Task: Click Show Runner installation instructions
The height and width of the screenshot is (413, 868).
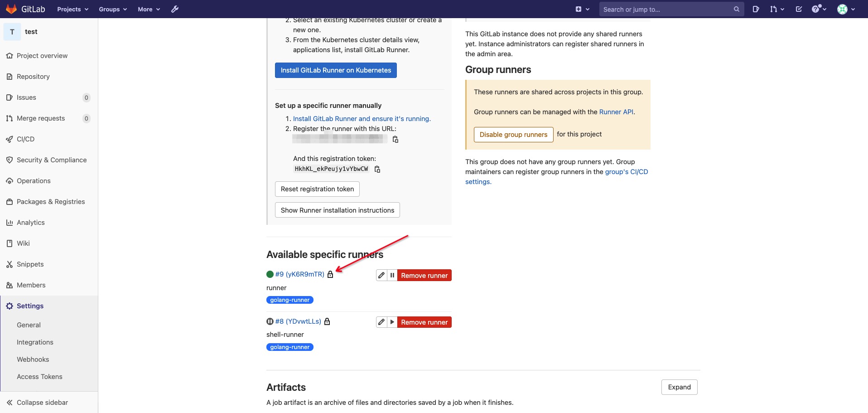Action: click(338, 210)
